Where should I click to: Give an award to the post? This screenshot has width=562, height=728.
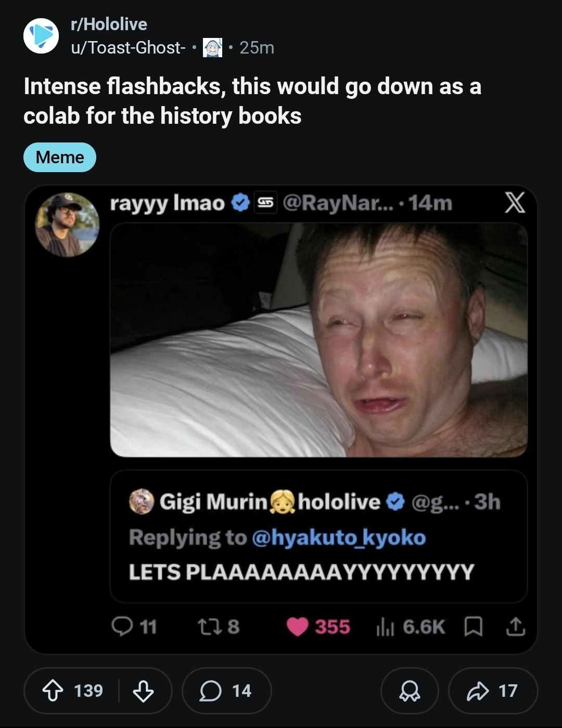pyautogui.click(x=410, y=691)
